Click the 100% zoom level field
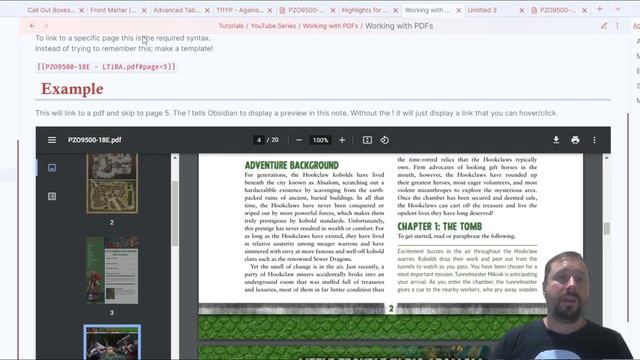The height and width of the screenshot is (360, 640). tap(320, 140)
